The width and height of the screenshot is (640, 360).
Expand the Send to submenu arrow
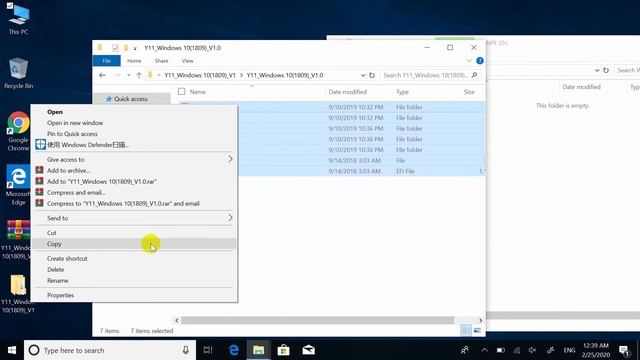pyautogui.click(x=230, y=218)
